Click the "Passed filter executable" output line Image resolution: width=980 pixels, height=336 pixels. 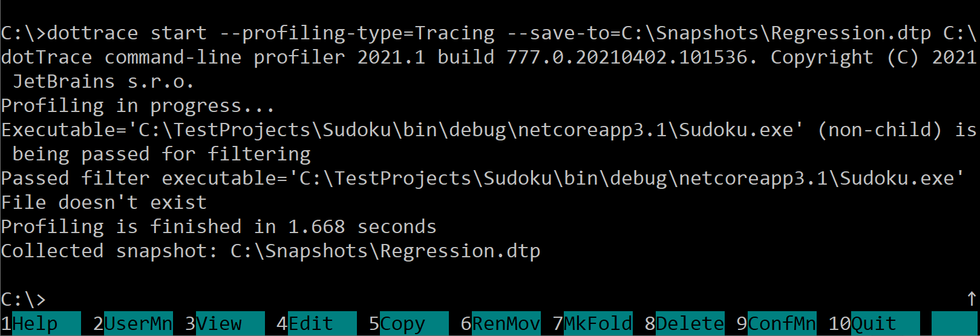tap(482, 179)
